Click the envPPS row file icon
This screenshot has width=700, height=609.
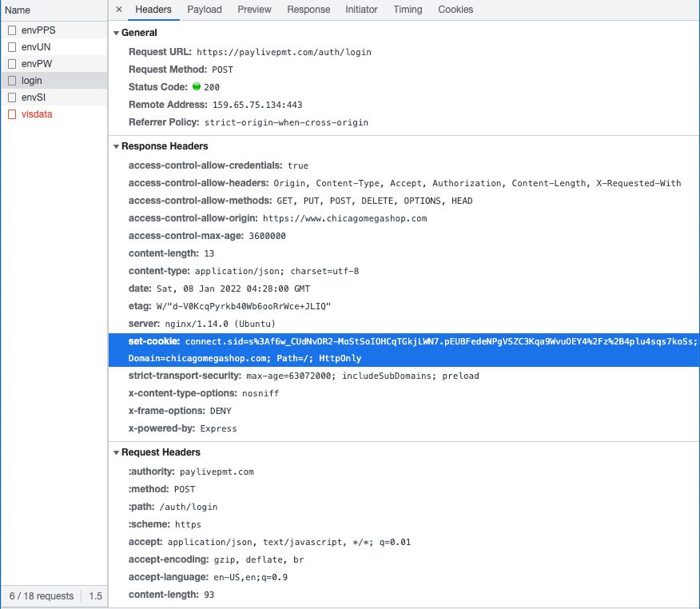tap(12, 30)
